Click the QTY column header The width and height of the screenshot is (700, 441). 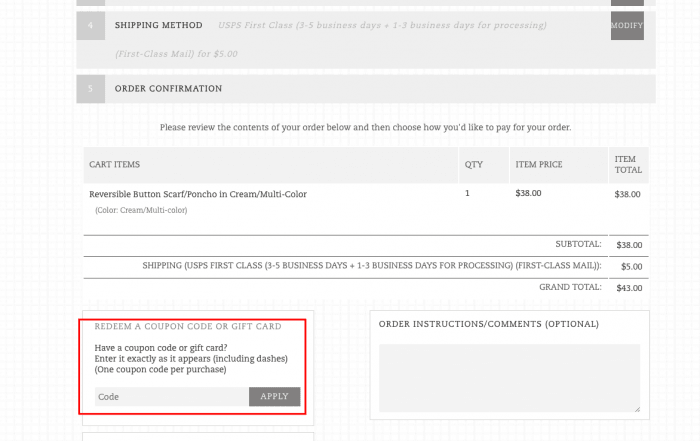point(473,164)
